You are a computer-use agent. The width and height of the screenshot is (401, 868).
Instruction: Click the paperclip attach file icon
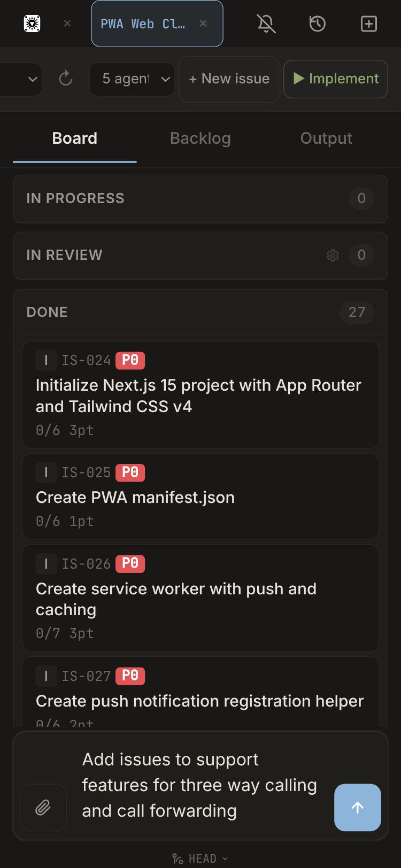[x=43, y=808]
